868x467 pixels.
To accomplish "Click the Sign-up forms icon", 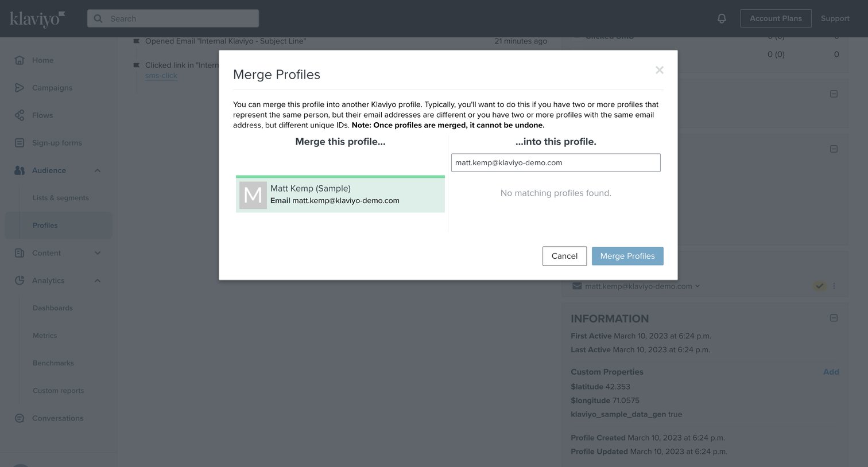I will (x=20, y=143).
